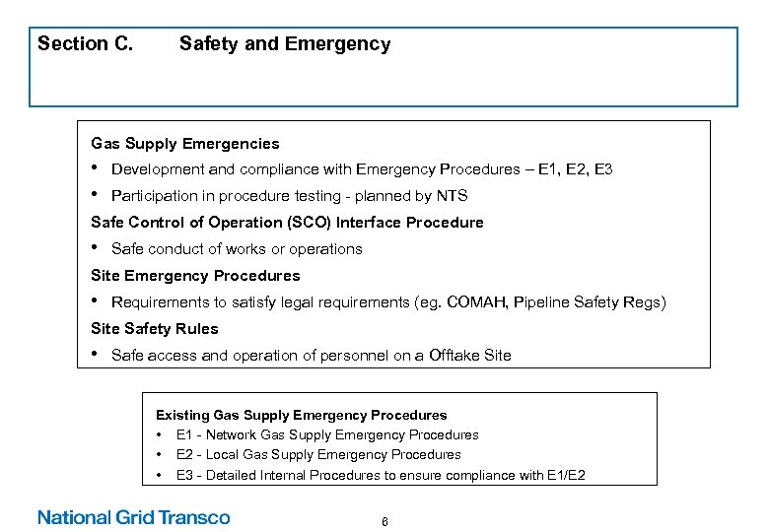Click the Development and compliance bullet text

pyautogui.click(x=362, y=169)
